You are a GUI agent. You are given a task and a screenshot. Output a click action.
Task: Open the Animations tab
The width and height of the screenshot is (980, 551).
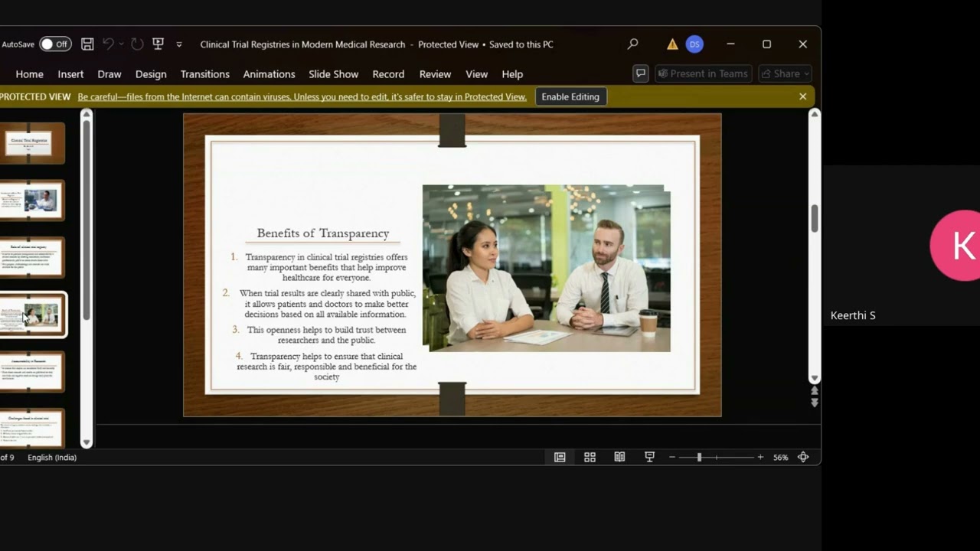[269, 74]
